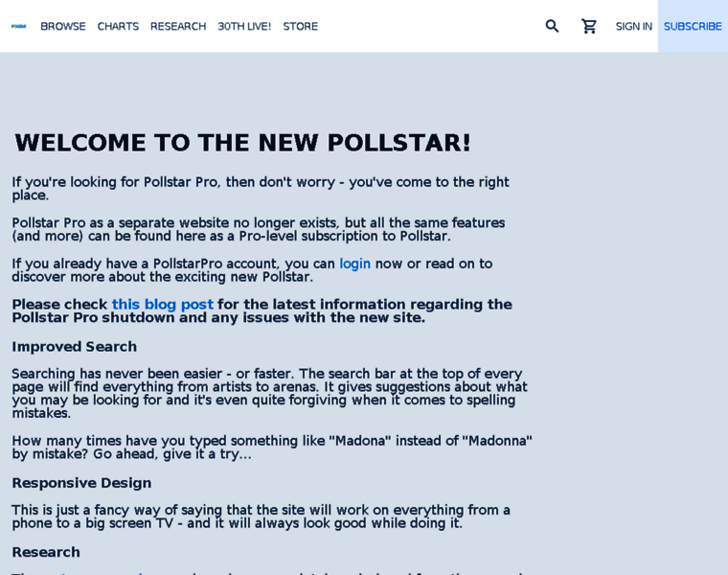Click the Sign In button

pos(633,26)
